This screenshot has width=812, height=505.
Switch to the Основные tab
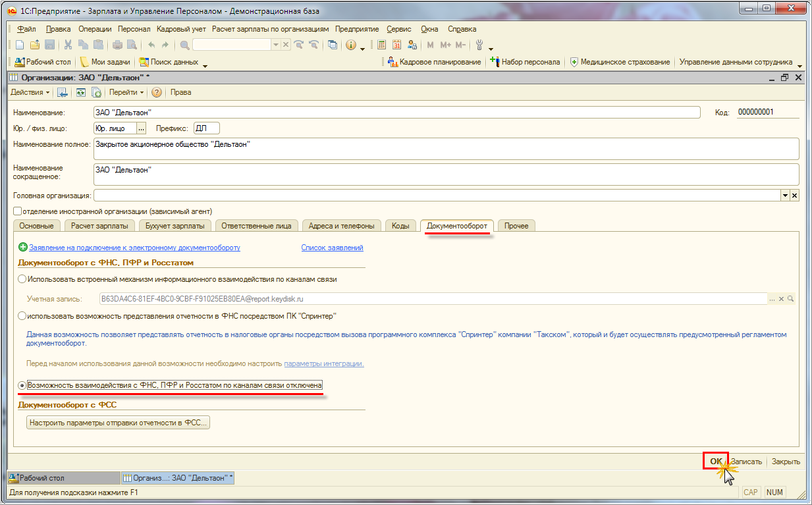[x=36, y=226]
